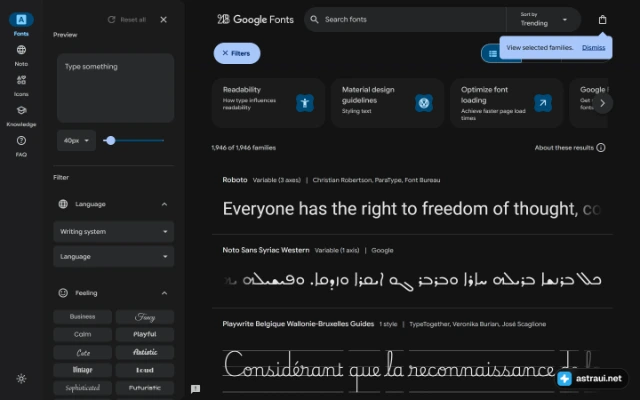Click Reset all text
Screen dimensions: 640x400
pyautogui.click(x=133, y=20)
